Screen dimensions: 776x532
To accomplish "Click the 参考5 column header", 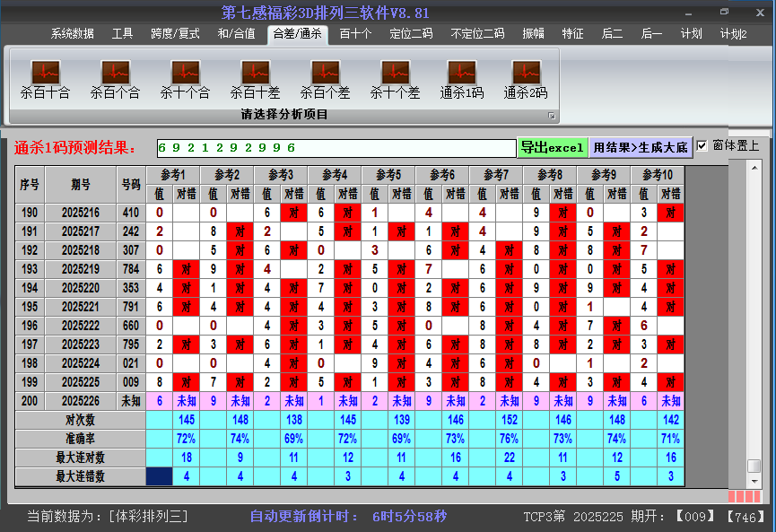I will 388,175.
